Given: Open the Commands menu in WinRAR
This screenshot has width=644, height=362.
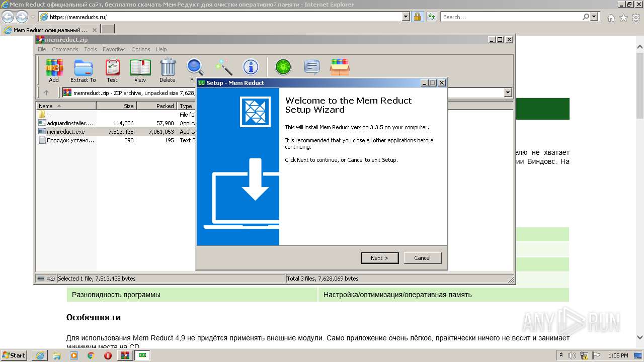Looking at the screenshot, I should [65, 49].
